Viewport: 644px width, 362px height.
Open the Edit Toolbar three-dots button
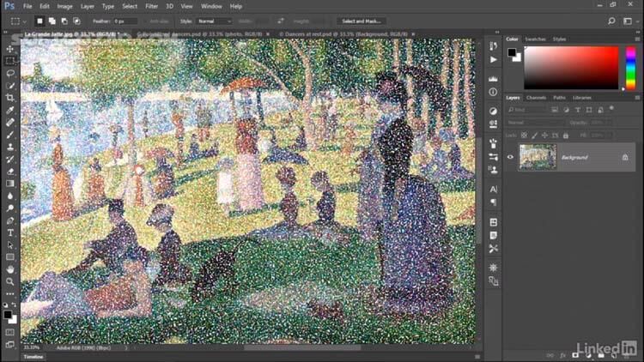10,294
